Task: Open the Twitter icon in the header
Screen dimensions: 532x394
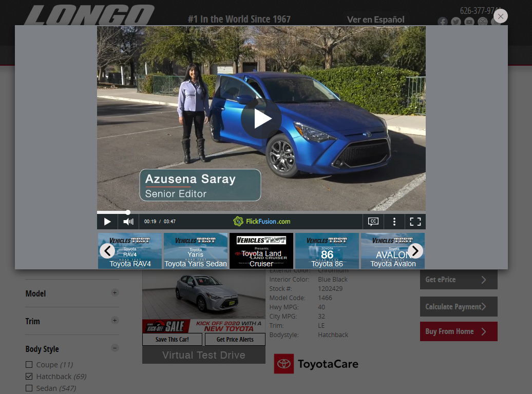Action: 456,22
